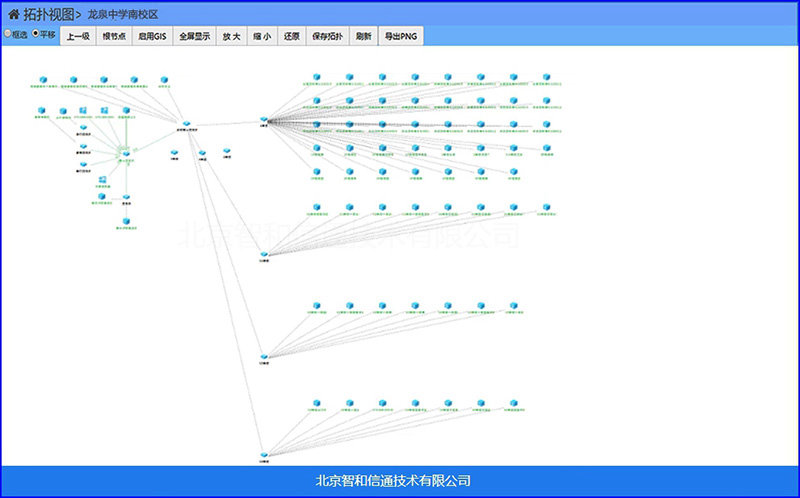Go up with the 上一级 button
The height and width of the screenshot is (498, 800).
(78, 36)
